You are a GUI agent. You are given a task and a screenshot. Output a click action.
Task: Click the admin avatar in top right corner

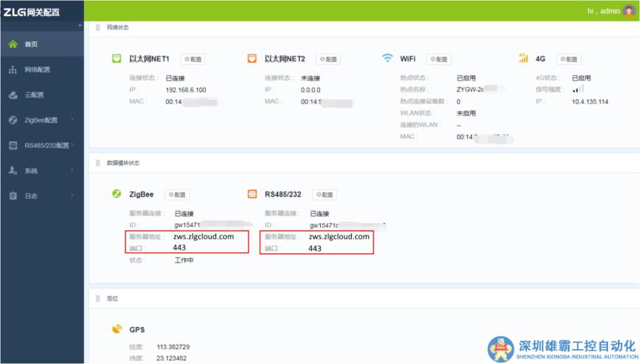tap(630, 11)
